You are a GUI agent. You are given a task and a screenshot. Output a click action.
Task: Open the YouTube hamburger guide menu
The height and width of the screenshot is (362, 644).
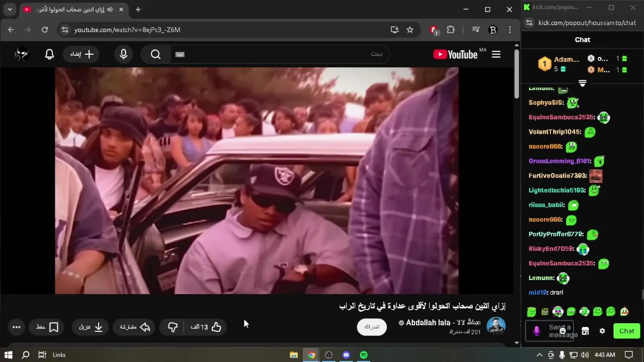(496, 54)
